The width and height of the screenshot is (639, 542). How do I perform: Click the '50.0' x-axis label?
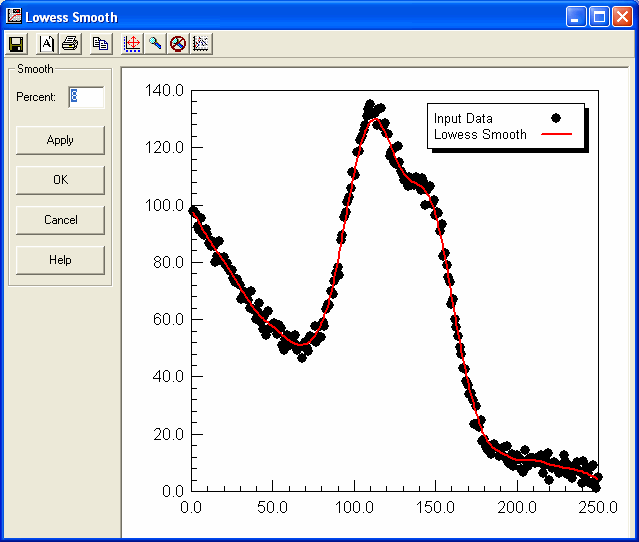(x=272, y=508)
